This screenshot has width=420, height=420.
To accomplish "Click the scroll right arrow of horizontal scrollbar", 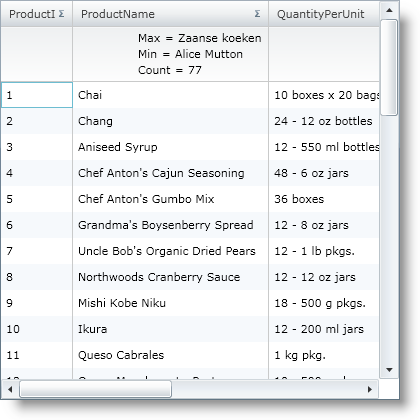I will [370, 389].
